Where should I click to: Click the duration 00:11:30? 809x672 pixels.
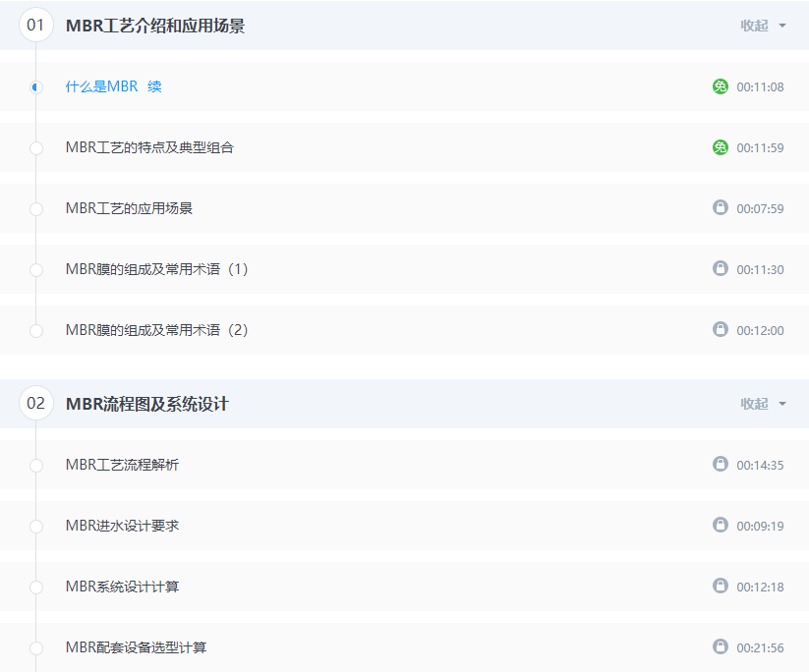pos(760,270)
